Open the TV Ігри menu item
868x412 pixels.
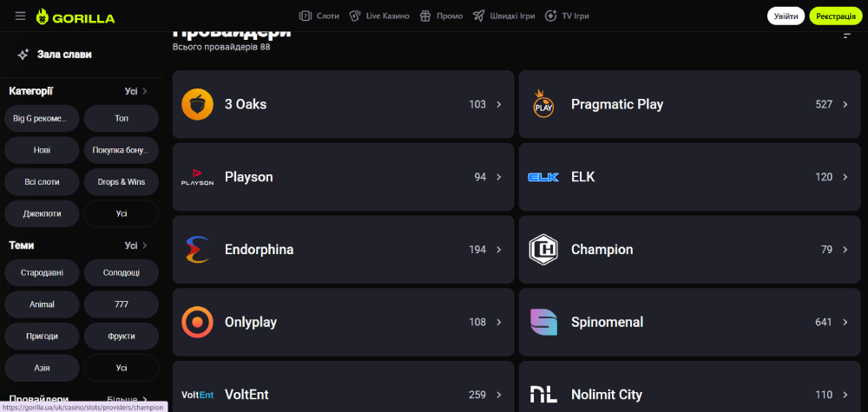(567, 16)
